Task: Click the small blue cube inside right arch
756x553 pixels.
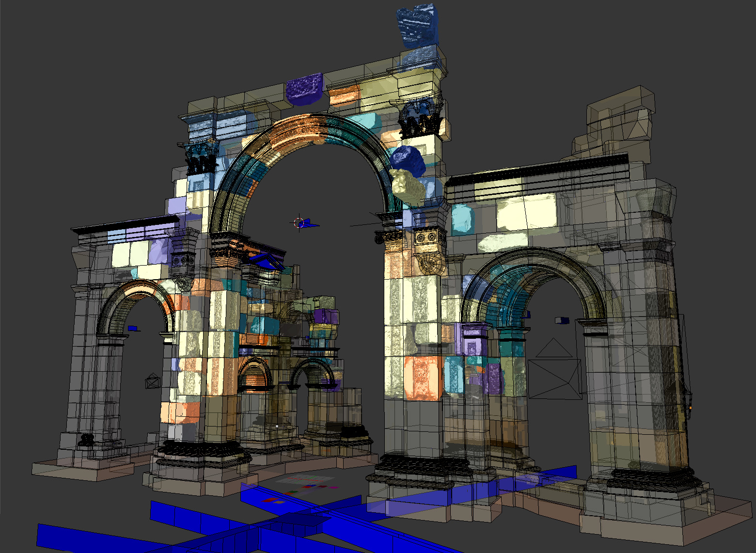Action: [x=562, y=320]
